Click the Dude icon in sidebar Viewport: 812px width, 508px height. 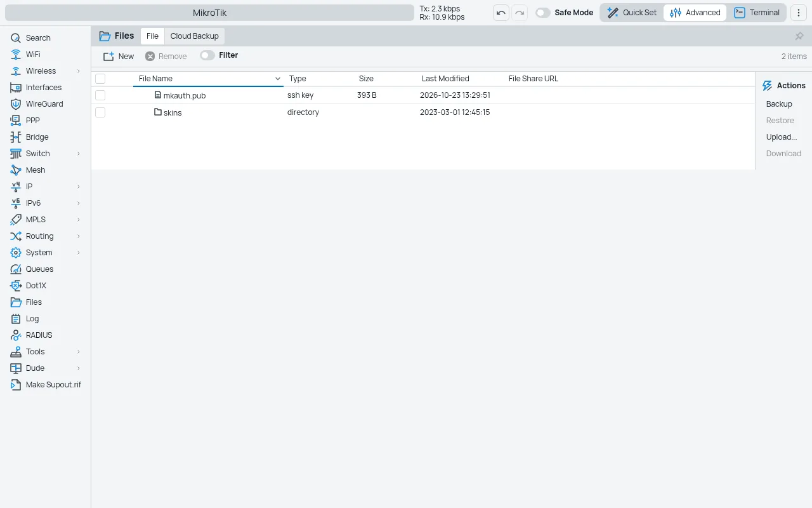[x=16, y=368]
